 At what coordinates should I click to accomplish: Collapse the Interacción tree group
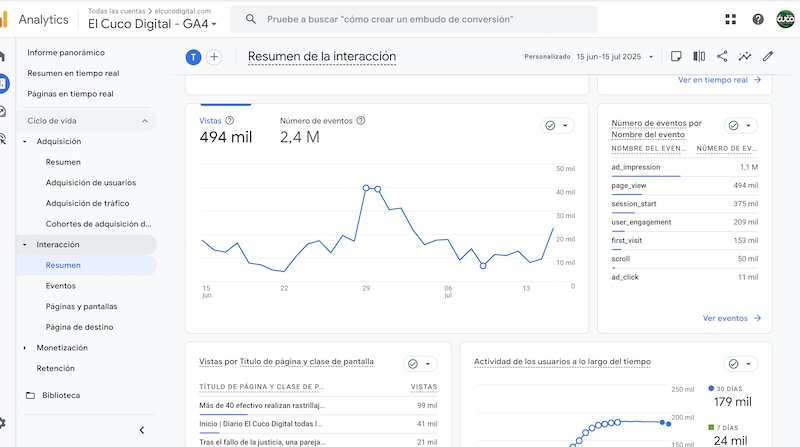(24, 244)
